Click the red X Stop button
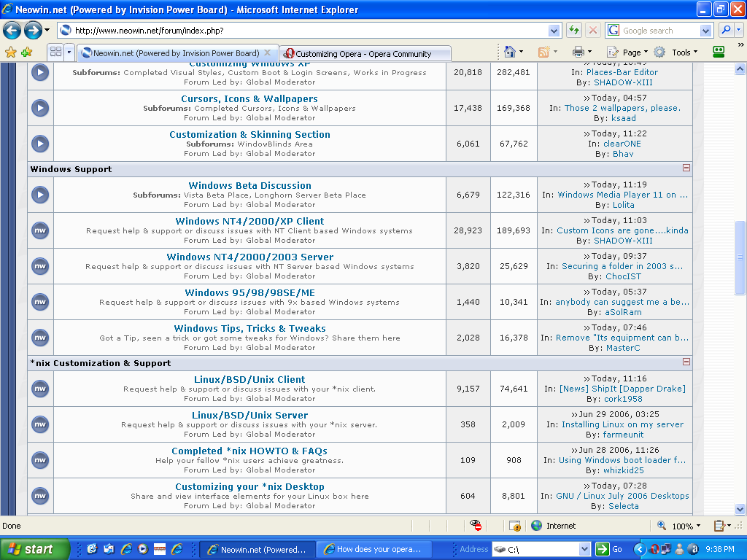The height and width of the screenshot is (560, 747). pos(593,31)
